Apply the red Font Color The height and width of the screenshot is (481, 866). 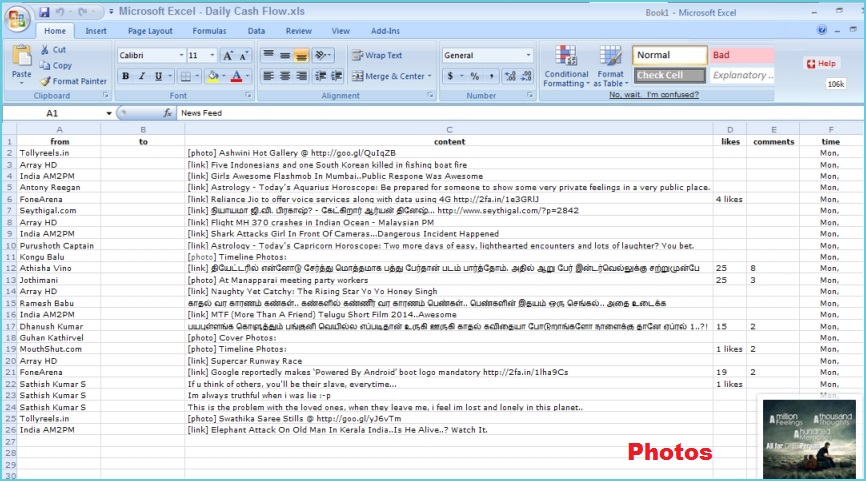point(236,76)
